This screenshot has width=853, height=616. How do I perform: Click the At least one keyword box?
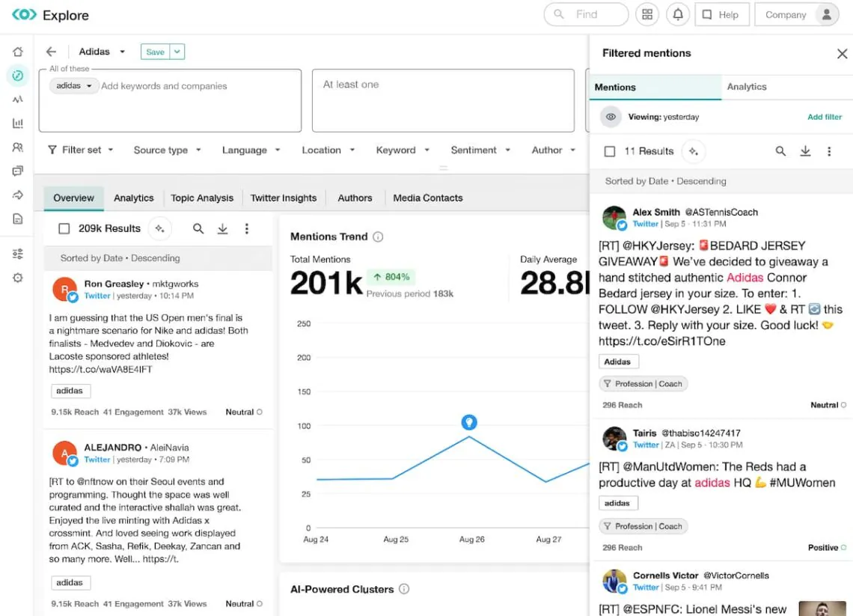point(443,100)
